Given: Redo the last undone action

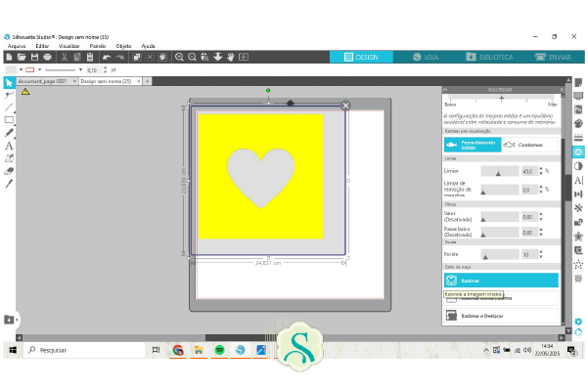Looking at the screenshot, I should tap(120, 57).
